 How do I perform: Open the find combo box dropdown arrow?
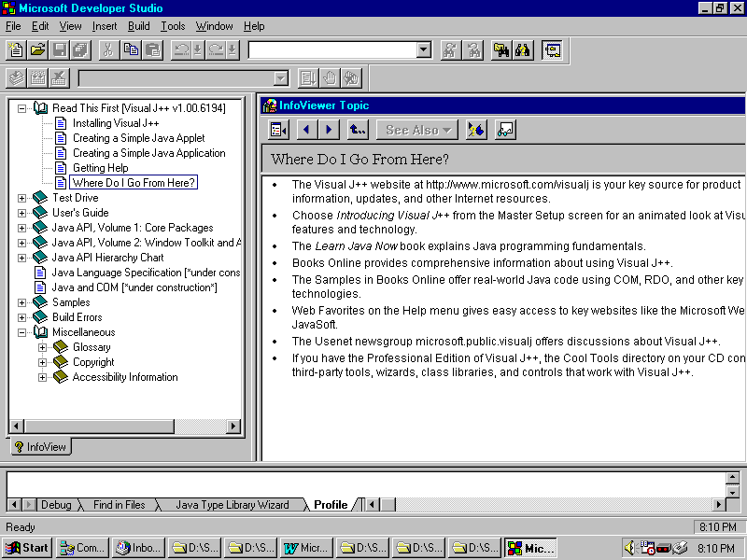tap(423, 50)
